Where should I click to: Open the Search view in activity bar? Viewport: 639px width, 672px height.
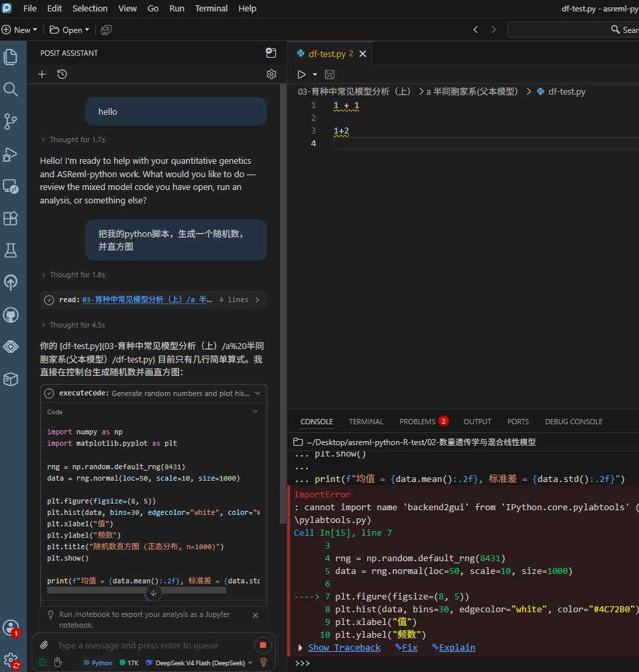click(11, 89)
